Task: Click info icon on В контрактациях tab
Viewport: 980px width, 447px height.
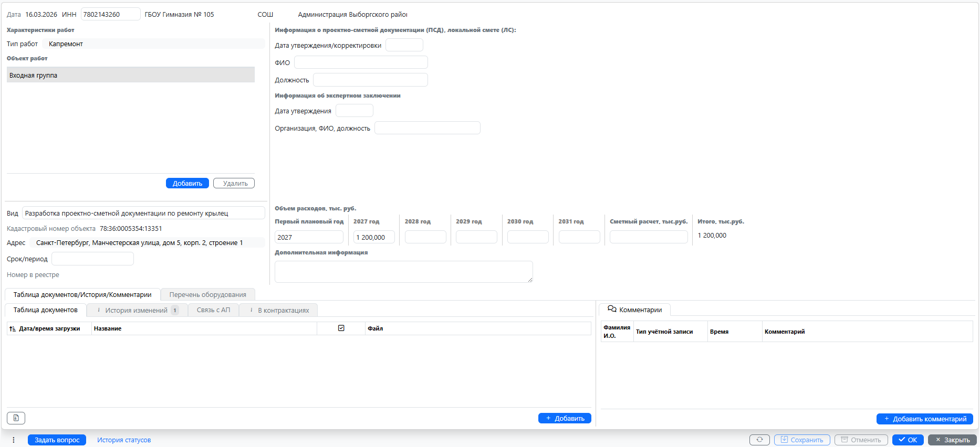Action: tap(252, 310)
